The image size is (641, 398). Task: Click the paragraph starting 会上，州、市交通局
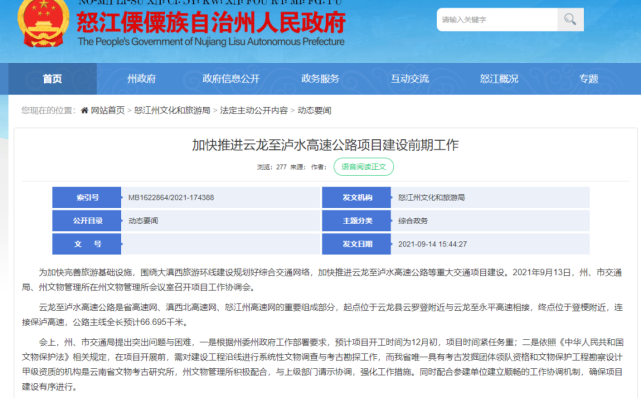(322, 364)
